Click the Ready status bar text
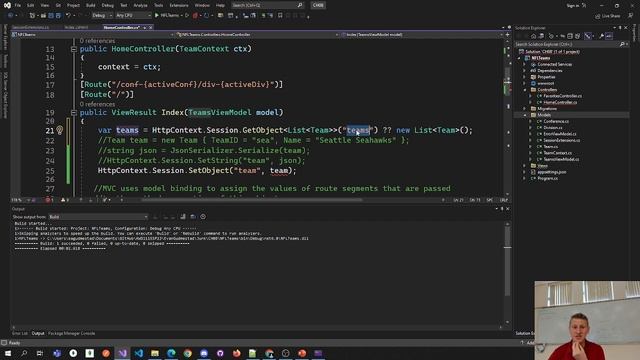This screenshot has height=360, width=640. (x=14, y=343)
